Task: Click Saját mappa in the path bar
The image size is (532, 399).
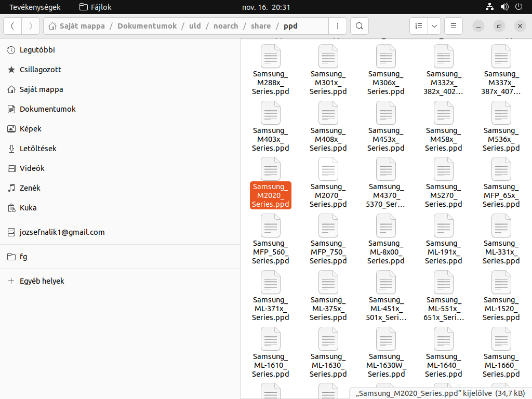Action: point(77,26)
